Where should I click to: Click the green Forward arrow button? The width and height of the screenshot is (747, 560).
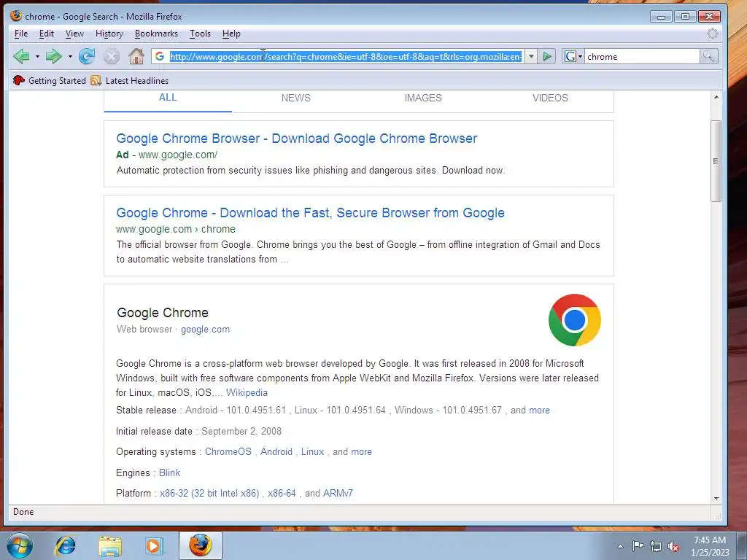53,56
